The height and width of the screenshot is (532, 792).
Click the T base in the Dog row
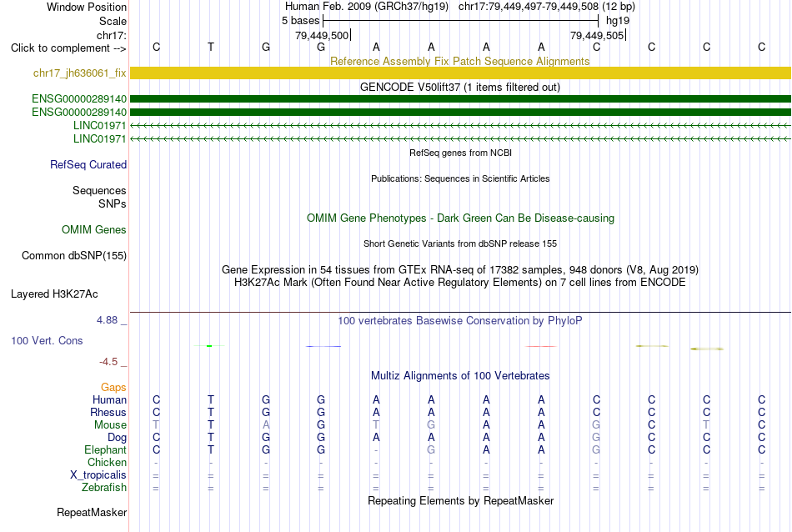(x=211, y=437)
